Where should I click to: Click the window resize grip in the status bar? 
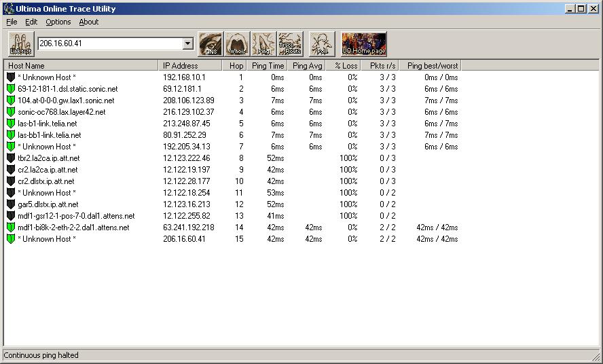tap(596, 356)
